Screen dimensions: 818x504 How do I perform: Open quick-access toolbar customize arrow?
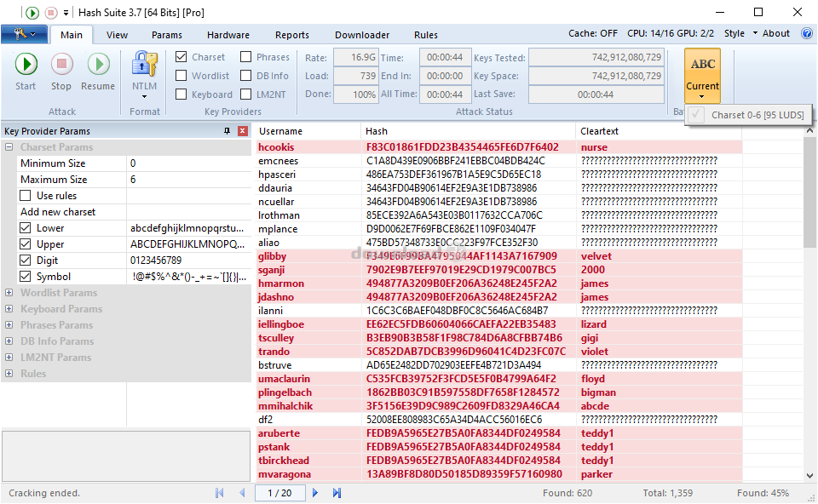[66, 12]
